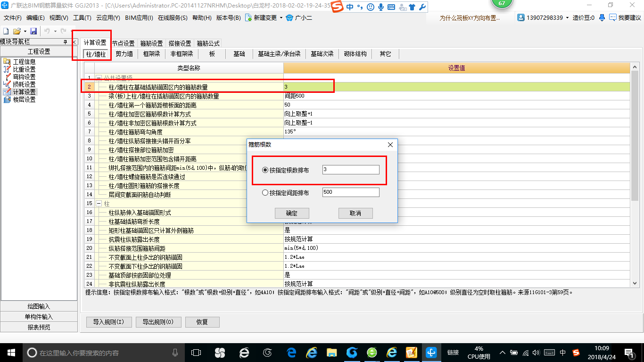The height and width of the screenshot is (362, 644).
Task: Open the Windows notification center
Action: (x=629, y=353)
